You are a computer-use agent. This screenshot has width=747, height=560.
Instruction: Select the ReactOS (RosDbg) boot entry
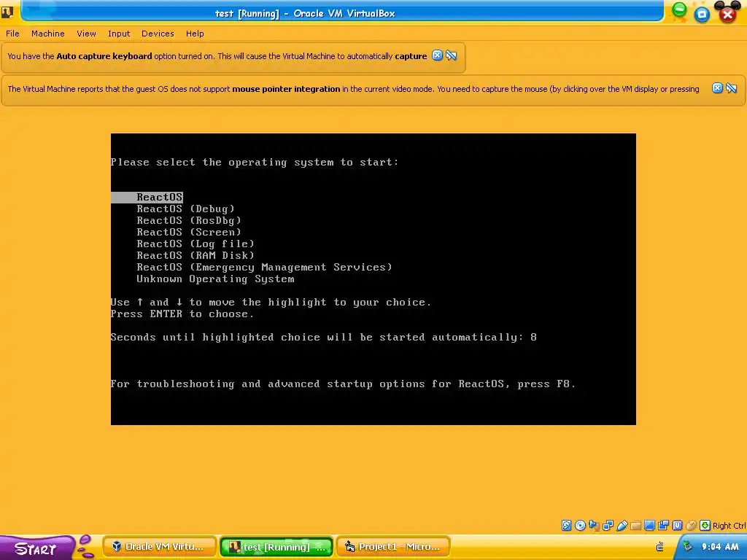(189, 220)
